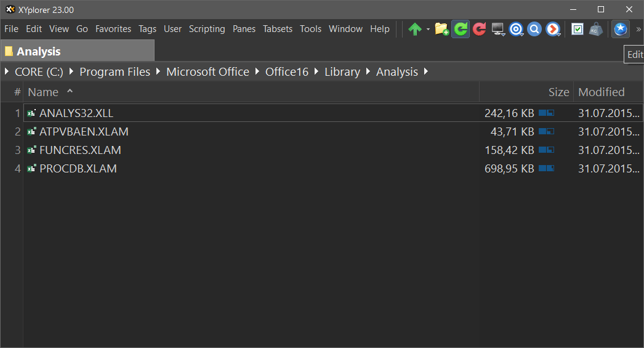Viewport: 644px width, 348px height.
Task: Click the weight folder-sizes toolbar icon
Action: [x=595, y=29]
